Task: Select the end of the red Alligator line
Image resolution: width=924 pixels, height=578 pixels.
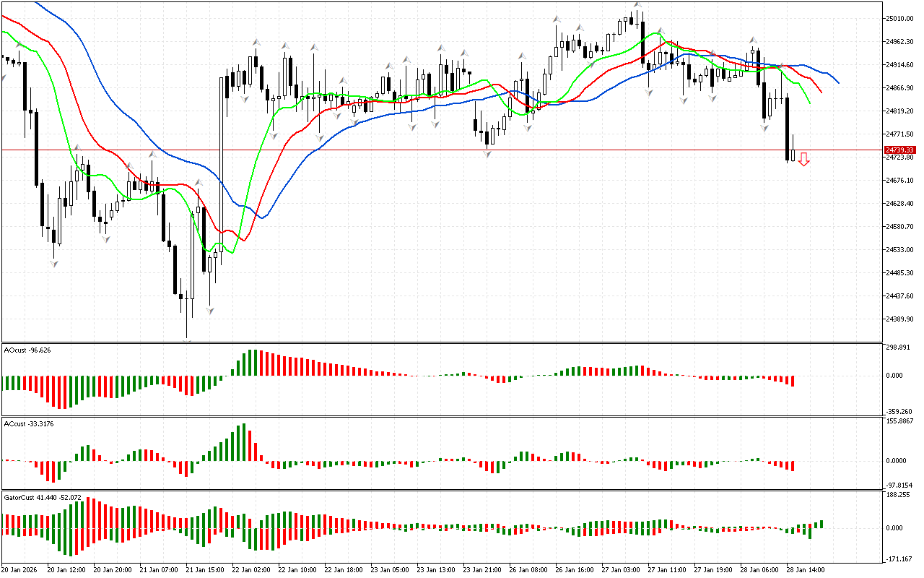Action: pyautogui.click(x=821, y=92)
